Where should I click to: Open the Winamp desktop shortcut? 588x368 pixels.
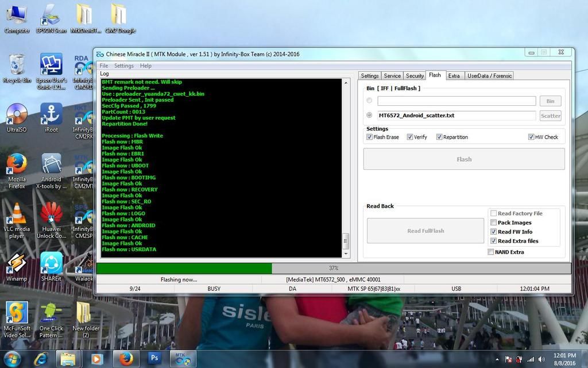(17, 263)
